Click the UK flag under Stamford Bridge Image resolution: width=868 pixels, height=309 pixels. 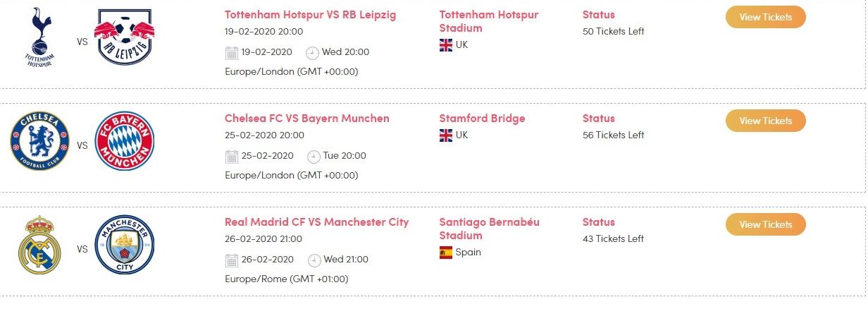coord(446,135)
